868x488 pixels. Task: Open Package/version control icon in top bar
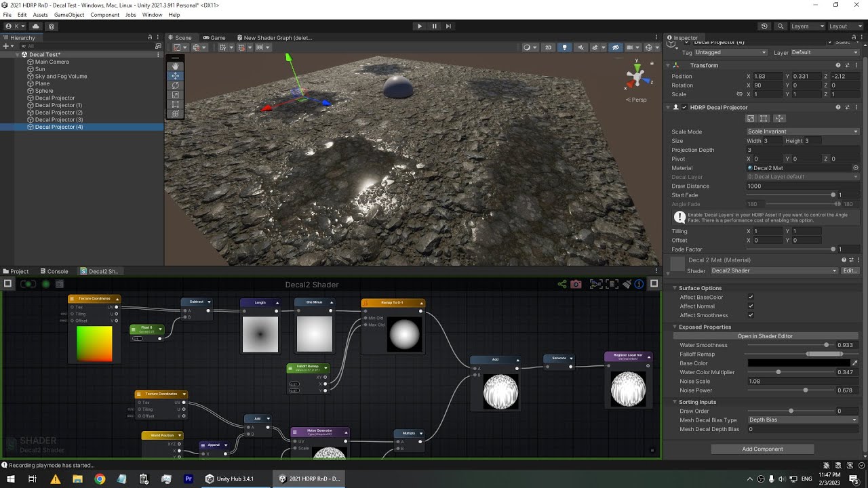click(x=52, y=26)
